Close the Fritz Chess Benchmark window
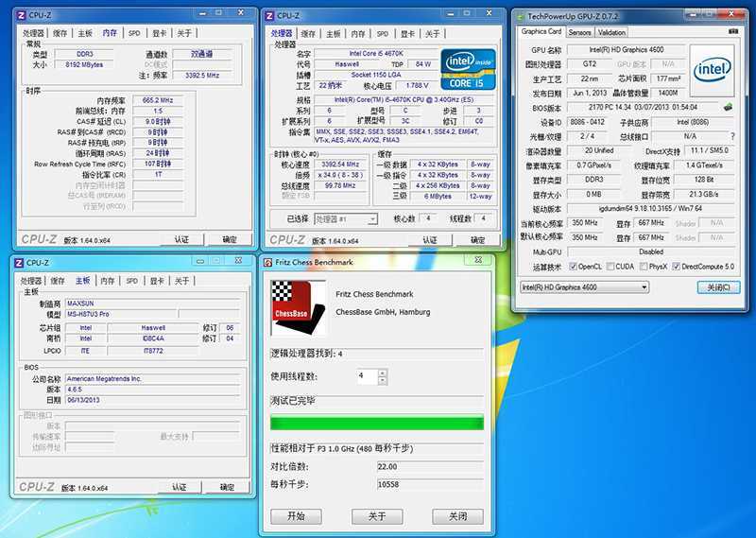Image resolution: width=756 pixels, height=538 pixels. [x=478, y=261]
